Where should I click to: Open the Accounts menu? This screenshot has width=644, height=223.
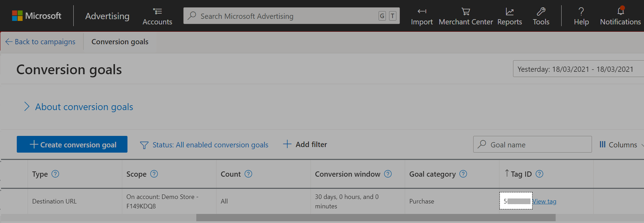coord(157,16)
